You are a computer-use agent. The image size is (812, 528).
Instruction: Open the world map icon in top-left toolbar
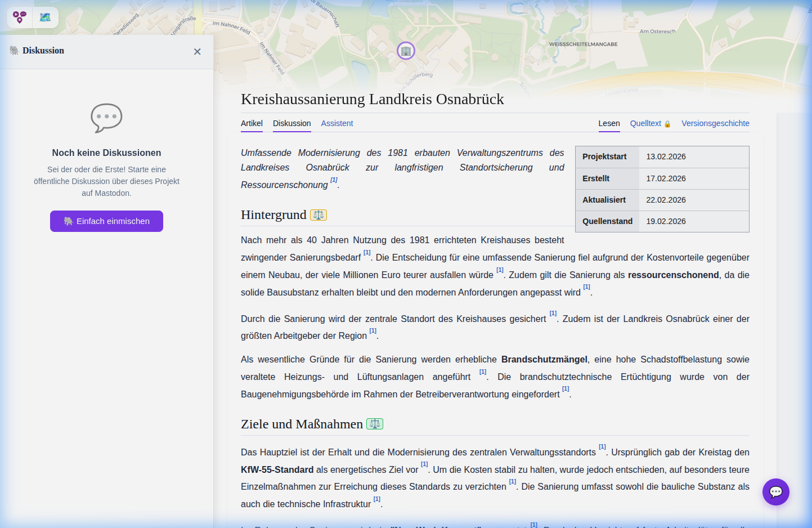(46, 17)
